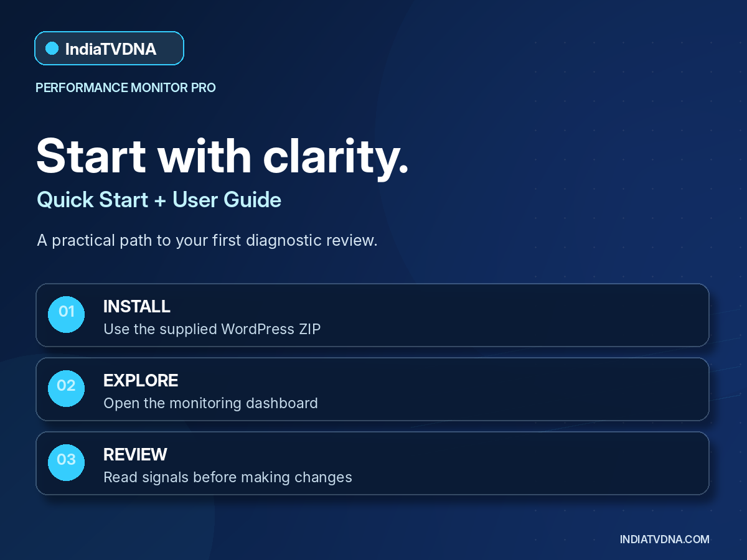The height and width of the screenshot is (560, 747).
Task: Open the INDIATVDNA.COM link
Action: (x=665, y=539)
